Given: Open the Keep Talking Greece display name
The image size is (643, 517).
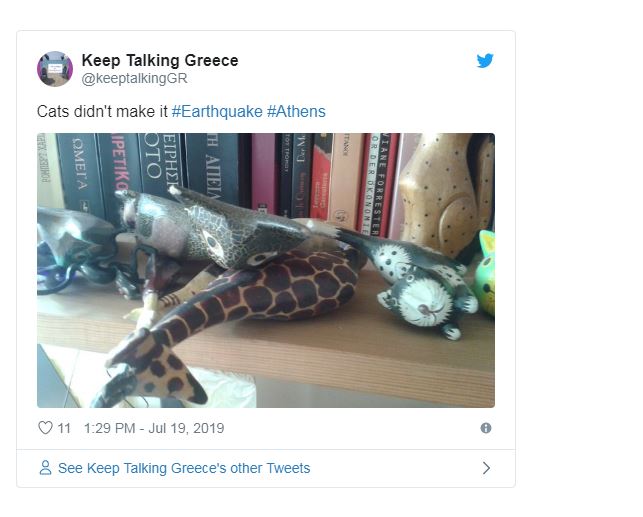Looking at the screenshot, I should point(160,60).
